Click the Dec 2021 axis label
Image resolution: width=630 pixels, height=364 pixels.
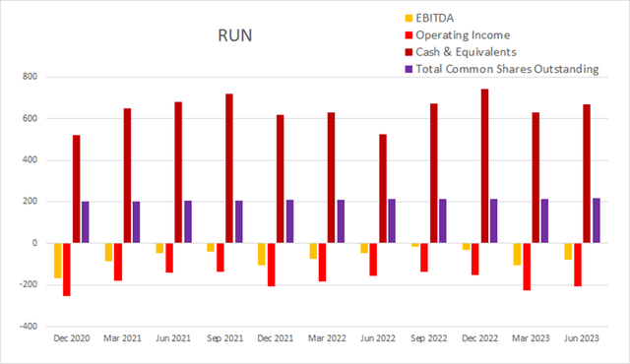tap(276, 338)
